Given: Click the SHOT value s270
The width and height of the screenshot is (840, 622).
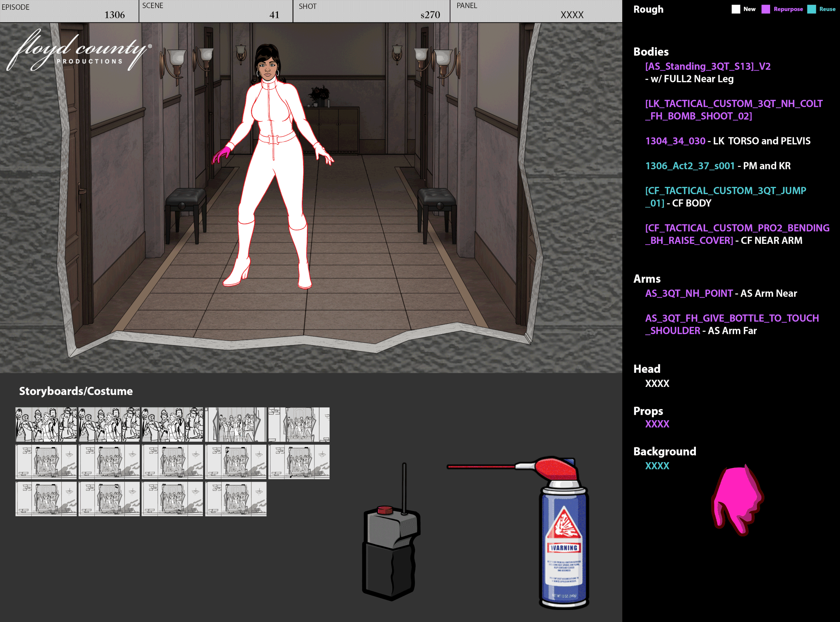Looking at the screenshot, I should (x=430, y=15).
